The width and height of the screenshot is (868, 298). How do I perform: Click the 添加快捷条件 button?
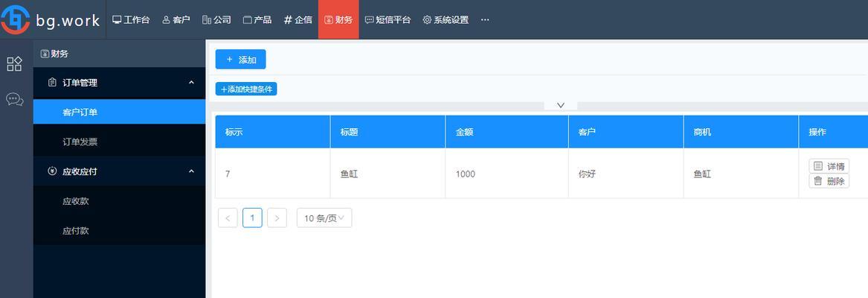point(245,89)
